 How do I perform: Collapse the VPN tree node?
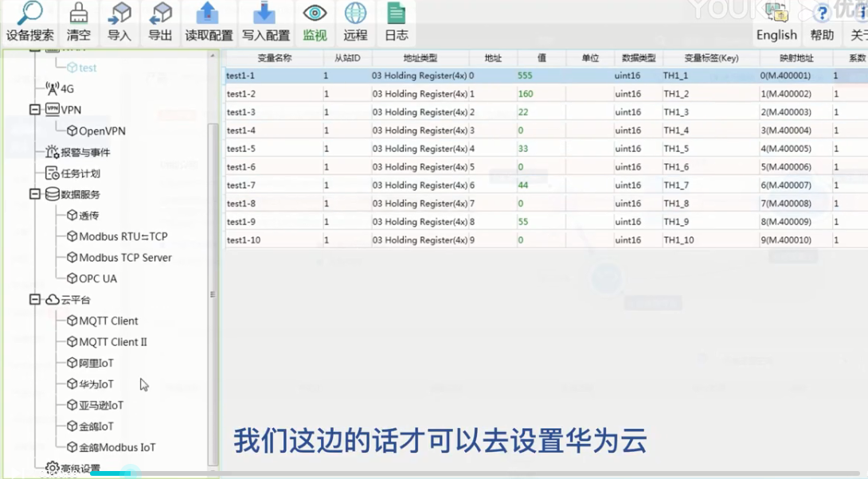click(x=35, y=110)
